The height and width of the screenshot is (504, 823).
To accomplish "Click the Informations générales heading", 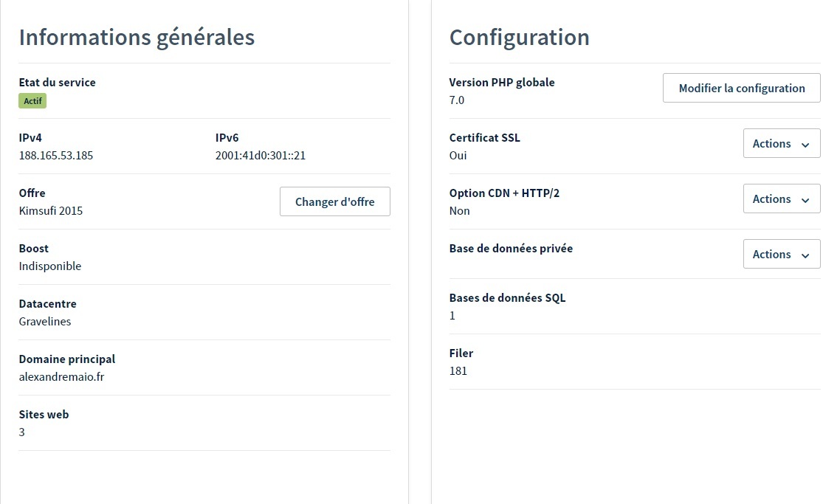I will (x=137, y=37).
